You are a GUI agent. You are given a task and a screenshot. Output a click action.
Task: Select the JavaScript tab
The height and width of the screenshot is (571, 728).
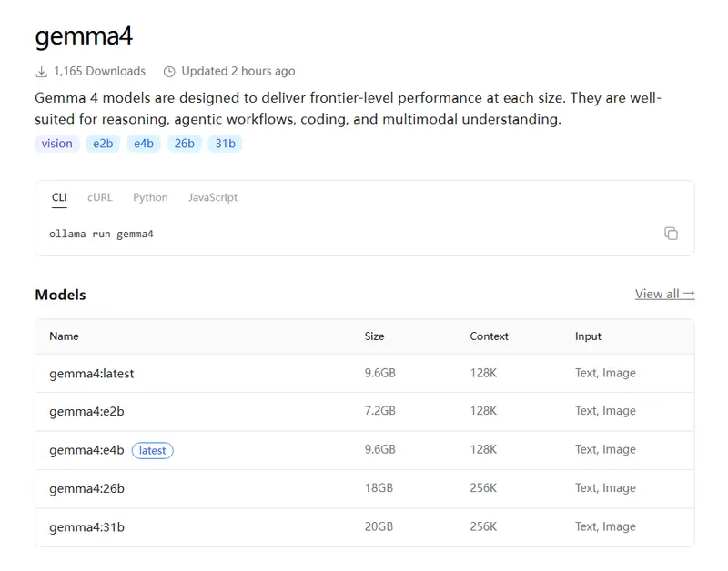[x=213, y=197]
